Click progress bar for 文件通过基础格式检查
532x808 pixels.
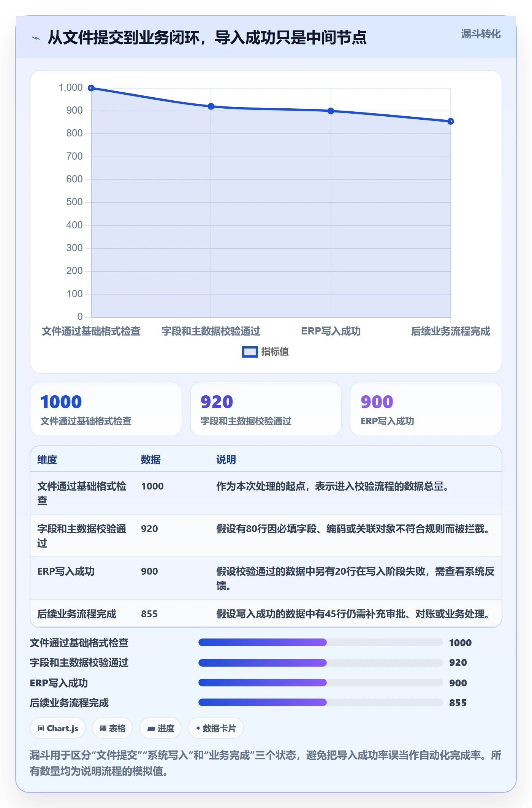320,642
